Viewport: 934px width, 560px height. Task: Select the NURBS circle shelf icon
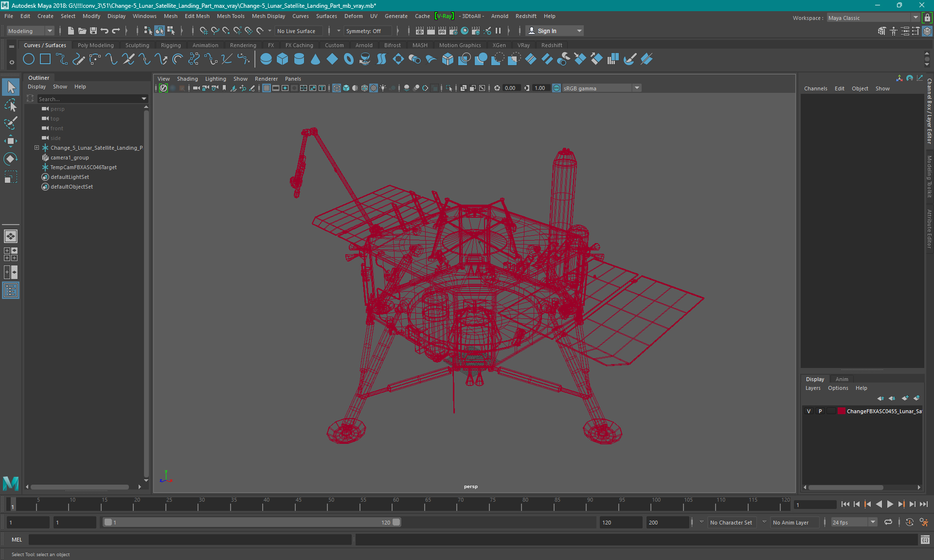click(x=29, y=59)
